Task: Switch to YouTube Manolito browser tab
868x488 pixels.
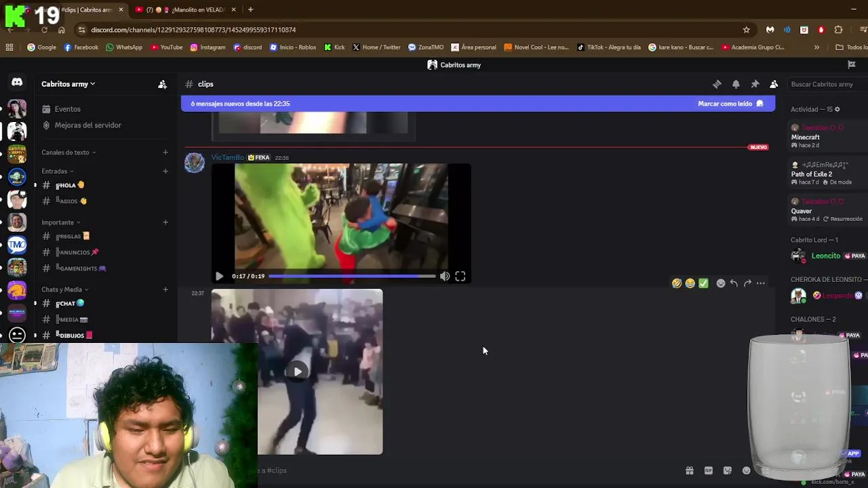Action: click(x=185, y=9)
